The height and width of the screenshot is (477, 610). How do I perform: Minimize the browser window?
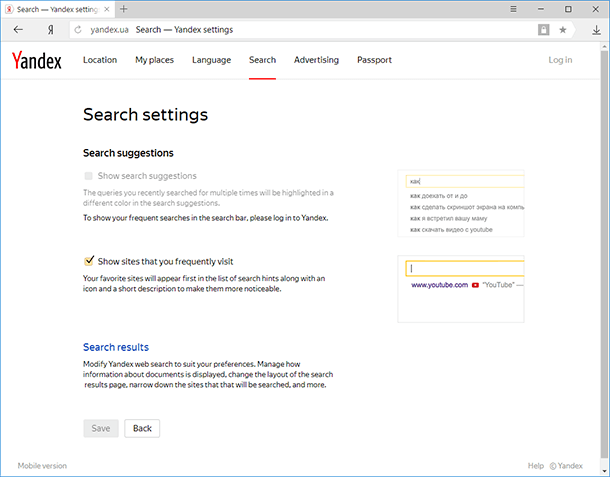(541, 9)
